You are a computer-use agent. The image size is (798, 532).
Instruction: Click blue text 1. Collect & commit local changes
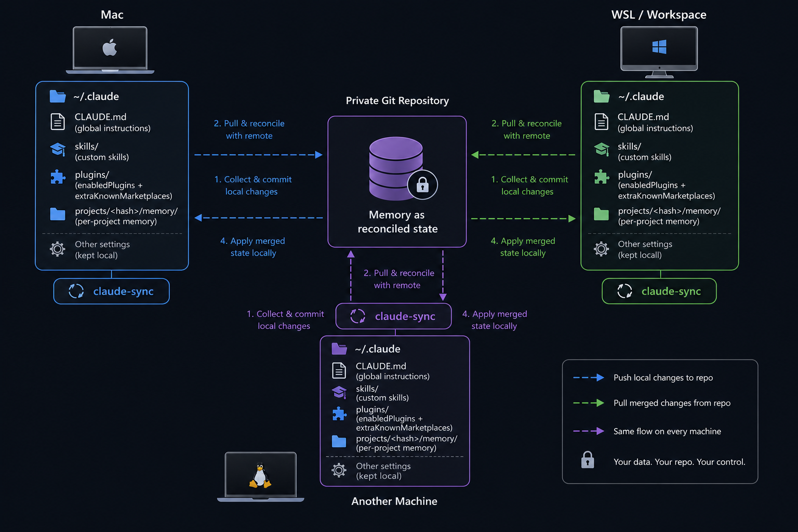coord(253,185)
